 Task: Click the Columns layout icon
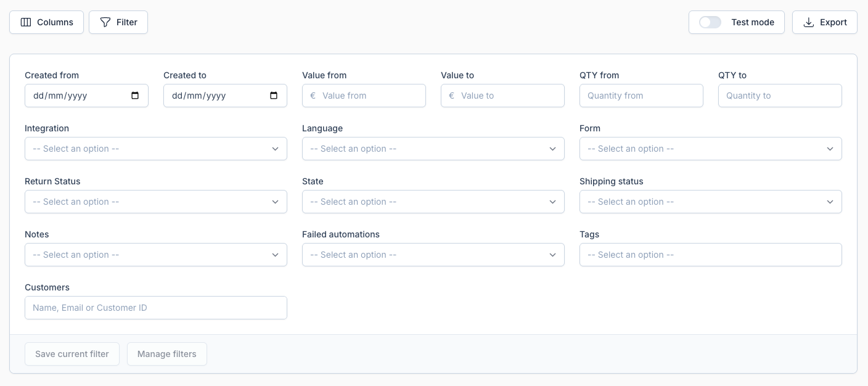click(26, 22)
